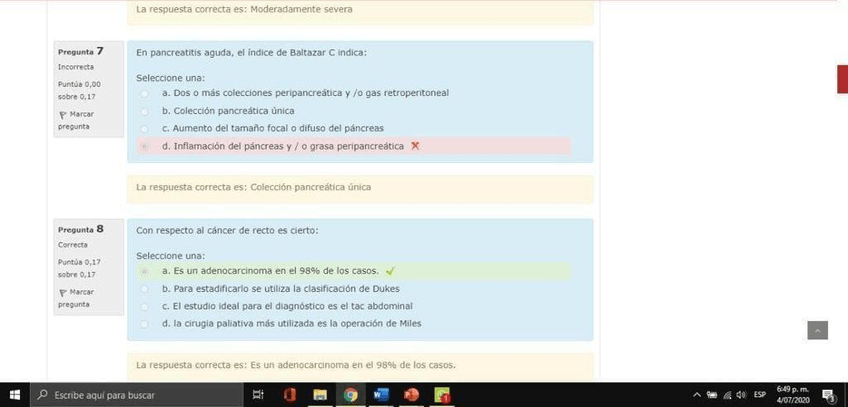
Task: Open Microsoft Word from the taskbar
Action: [381, 395]
